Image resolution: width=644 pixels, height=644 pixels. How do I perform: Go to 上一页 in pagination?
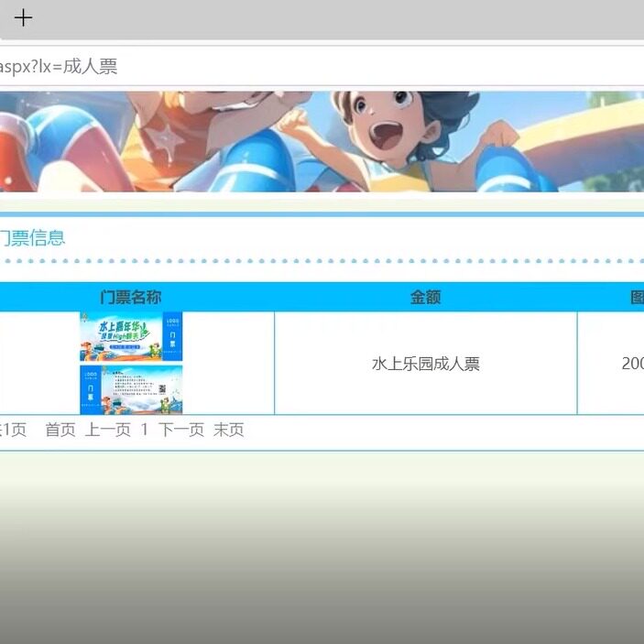coord(108,430)
